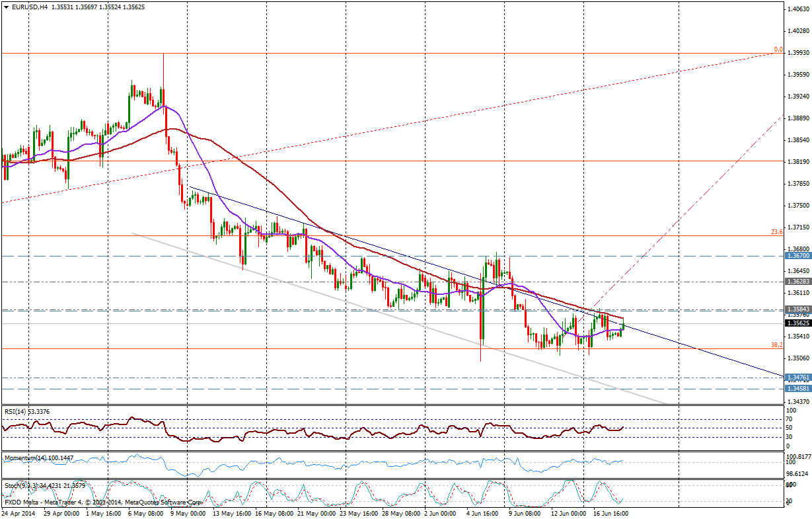Select the Fibonacci 38.2 level label
Viewport: 812px width, 519px height.
click(777, 345)
